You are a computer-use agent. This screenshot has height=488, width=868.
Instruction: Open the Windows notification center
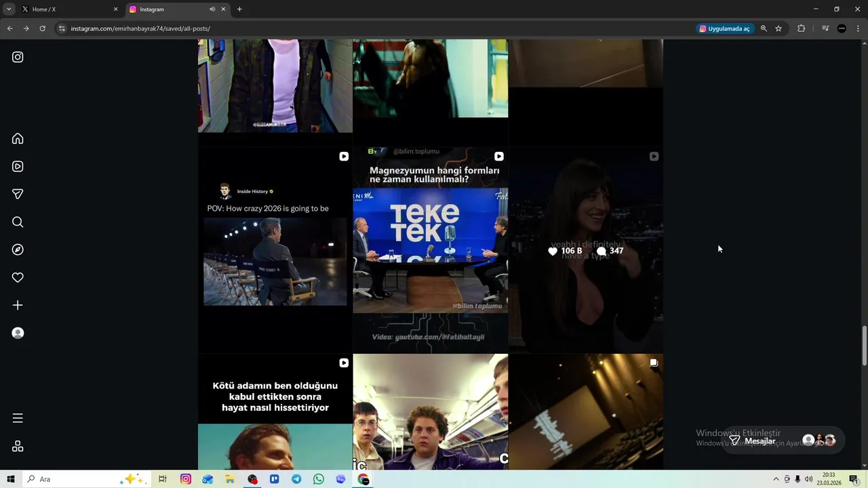point(854,479)
